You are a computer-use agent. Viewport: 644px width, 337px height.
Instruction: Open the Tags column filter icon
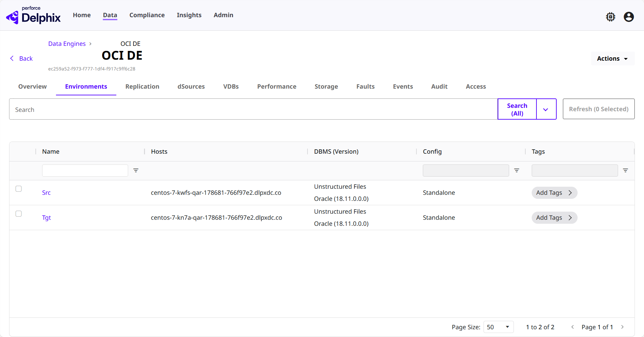[x=625, y=171]
